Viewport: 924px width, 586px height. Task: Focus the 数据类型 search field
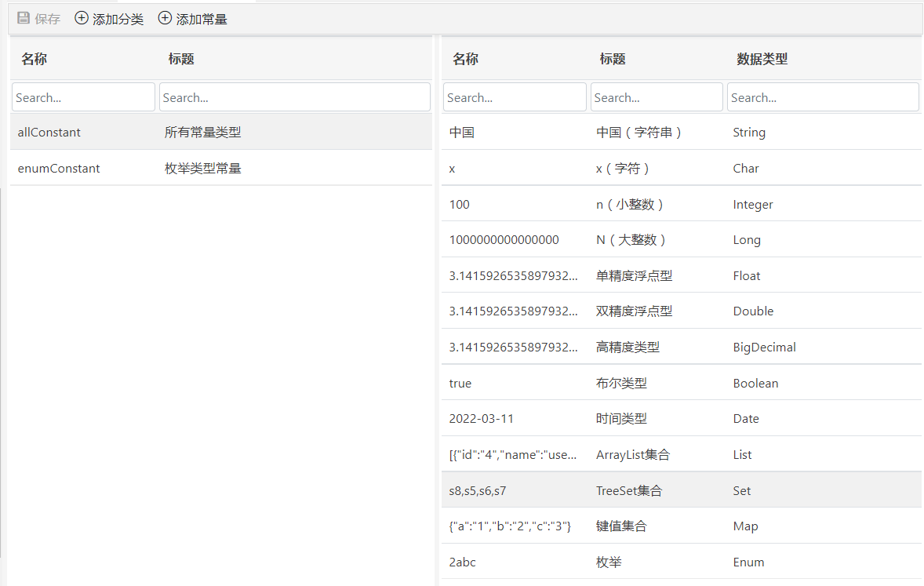pos(822,97)
